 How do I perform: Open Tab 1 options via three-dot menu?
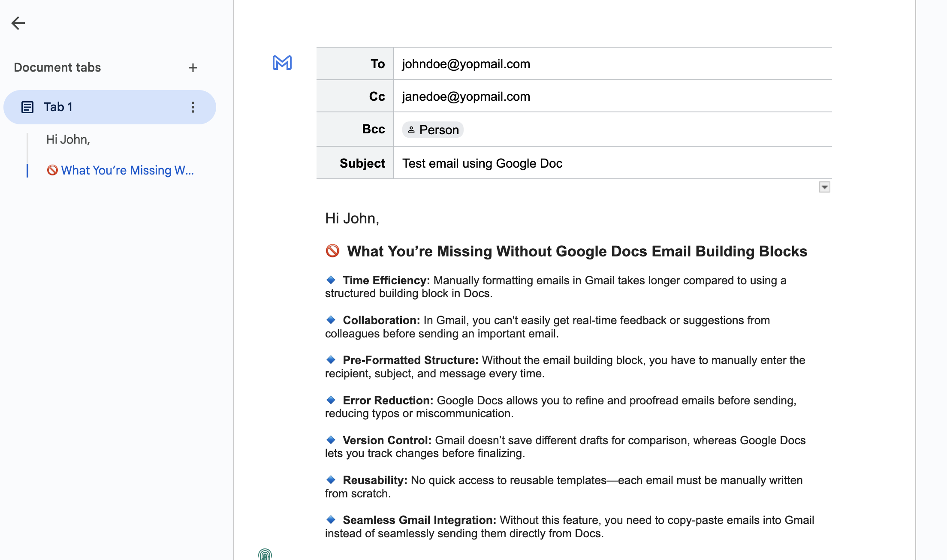pos(193,107)
